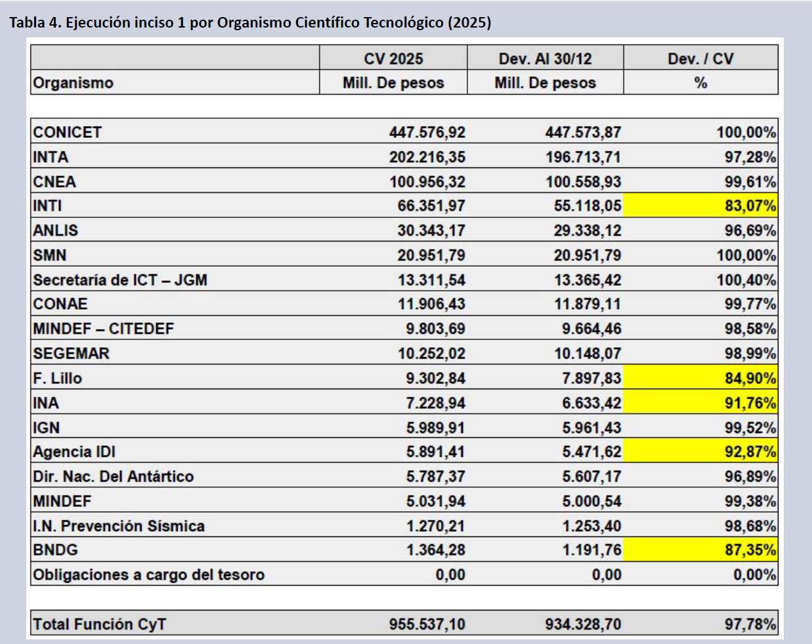Click the table title "Tabla 4" heading
The height and width of the screenshot is (644, 812).
pyautogui.click(x=249, y=22)
